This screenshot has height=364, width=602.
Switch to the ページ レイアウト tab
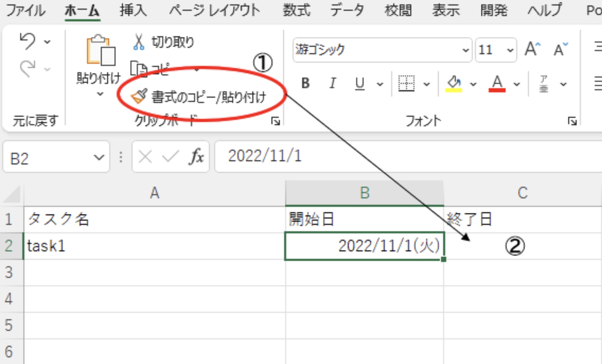pyautogui.click(x=214, y=11)
